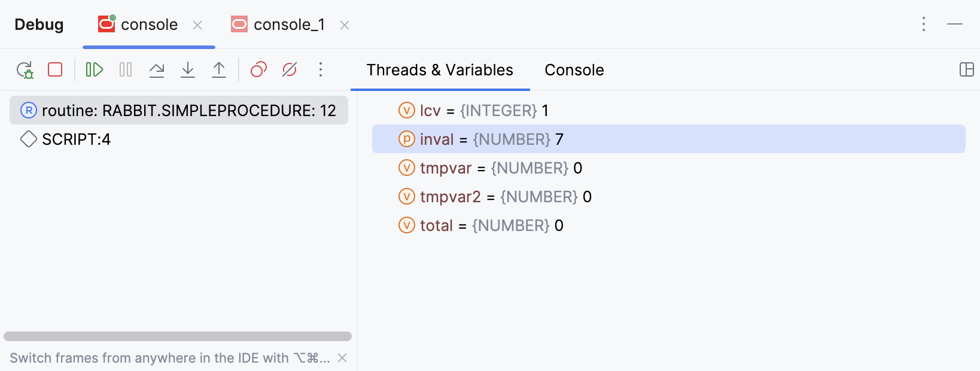Switch to the Console tab
The image size is (980, 371).
(x=574, y=70)
